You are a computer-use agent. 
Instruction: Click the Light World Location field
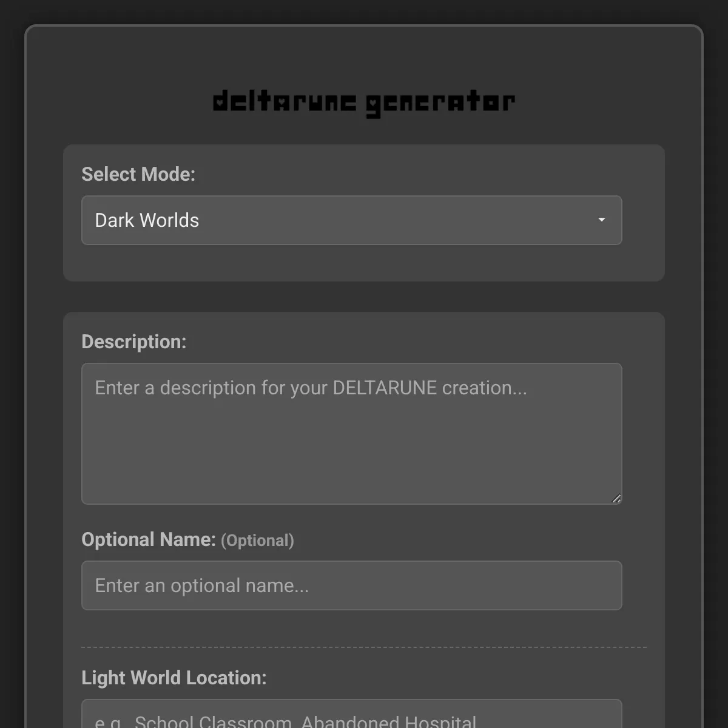(x=352, y=714)
